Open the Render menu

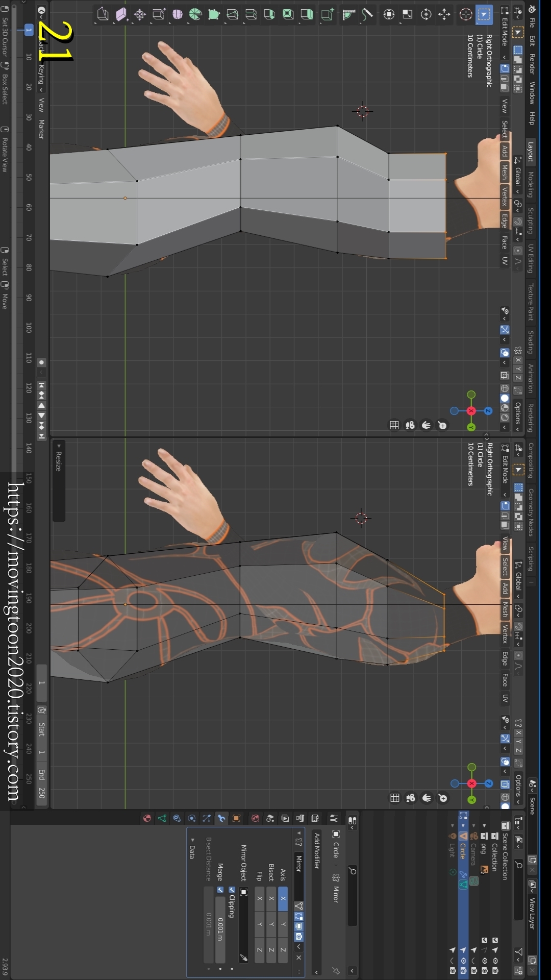click(532, 64)
